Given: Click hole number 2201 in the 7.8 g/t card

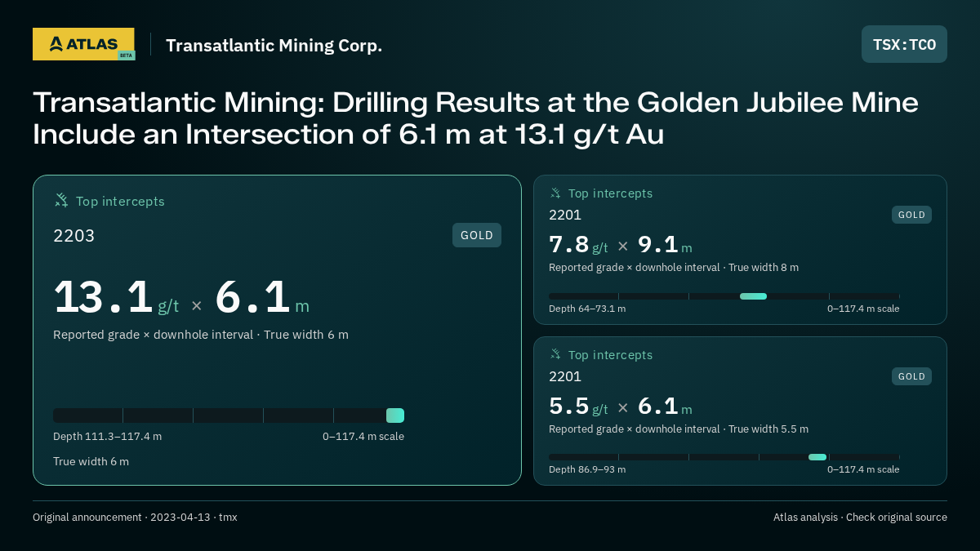Looking at the screenshot, I should 565,215.
